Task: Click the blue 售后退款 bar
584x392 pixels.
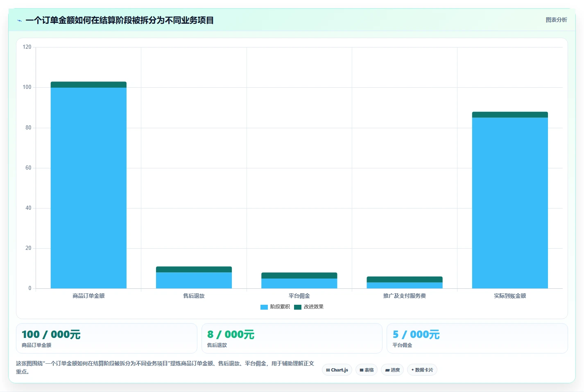Action: point(194,280)
